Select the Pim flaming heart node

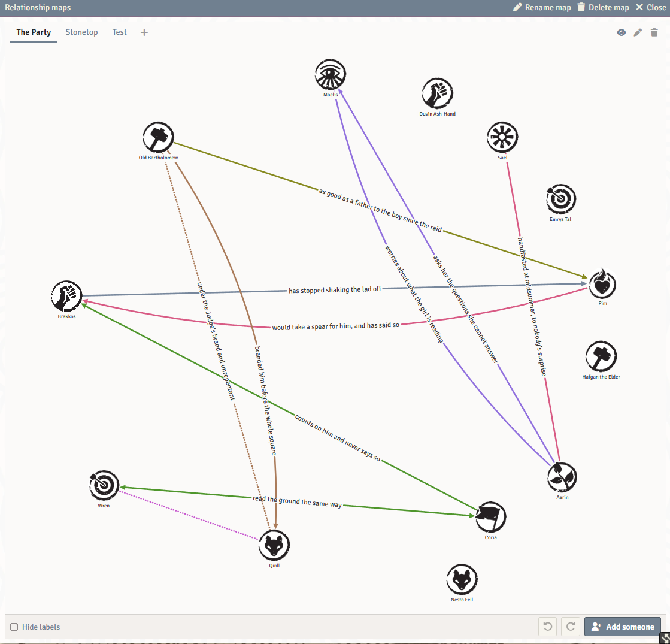[602, 283]
